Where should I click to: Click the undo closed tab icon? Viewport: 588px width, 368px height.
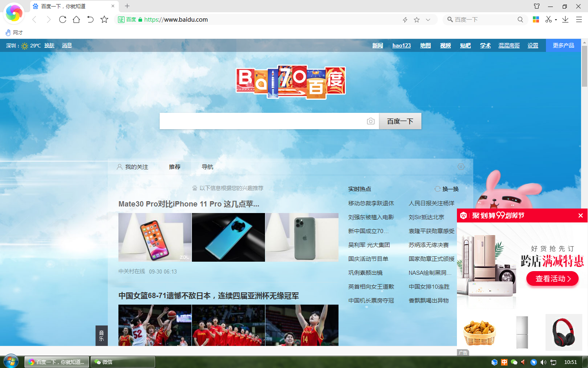click(90, 19)
